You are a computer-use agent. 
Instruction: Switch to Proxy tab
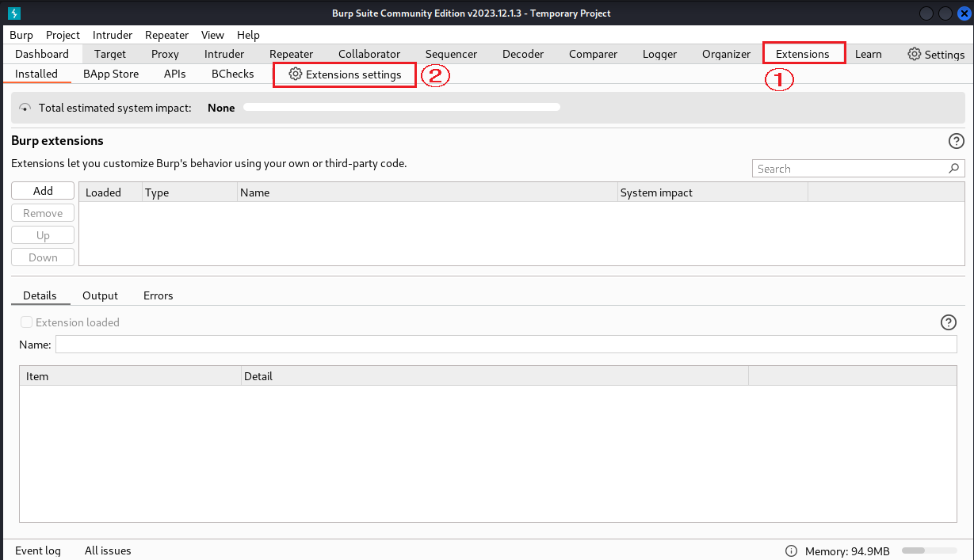tap(165, 54)
